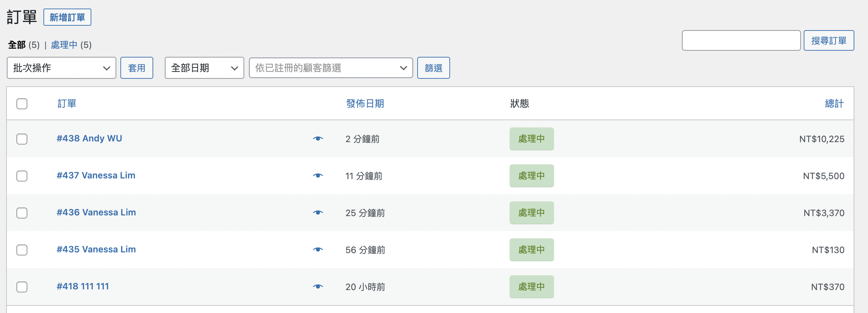The image size is (868, 313).
Task: Expand the 全部日期 date filter dropdown
Action: point(204,68)
